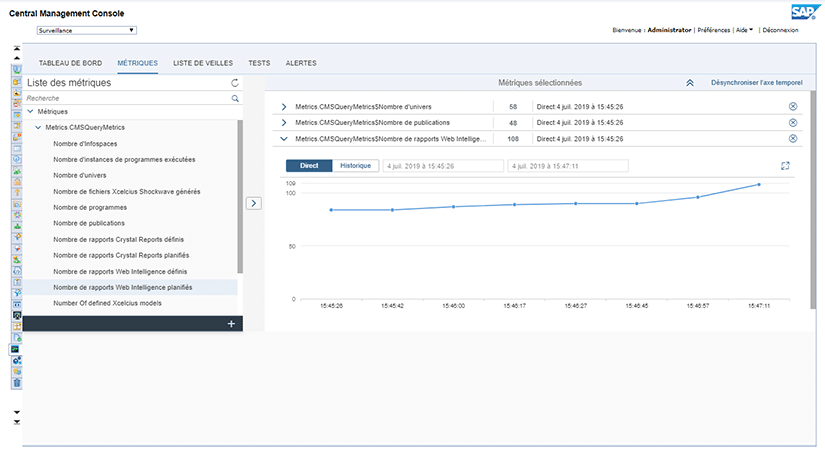Click the value 108 in the selected metrics
This screenshot has width=825, height=460.
tap(513, 139)
